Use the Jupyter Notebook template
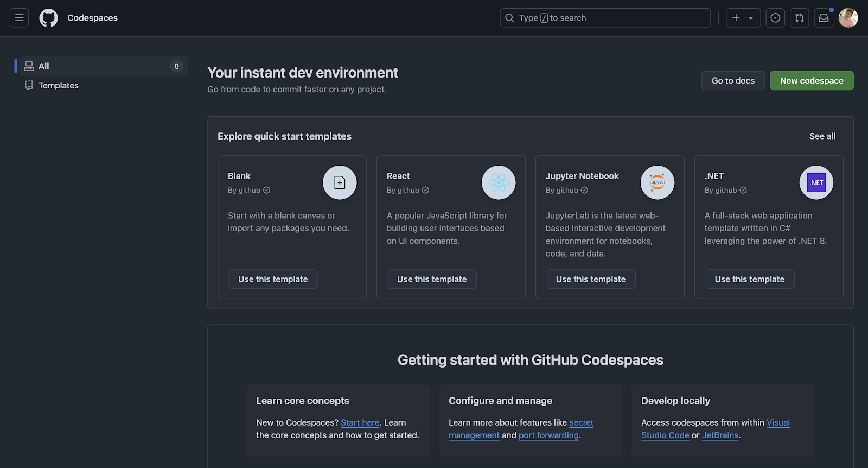The height and width of the screenshot is (468, 868). point(591,279)
